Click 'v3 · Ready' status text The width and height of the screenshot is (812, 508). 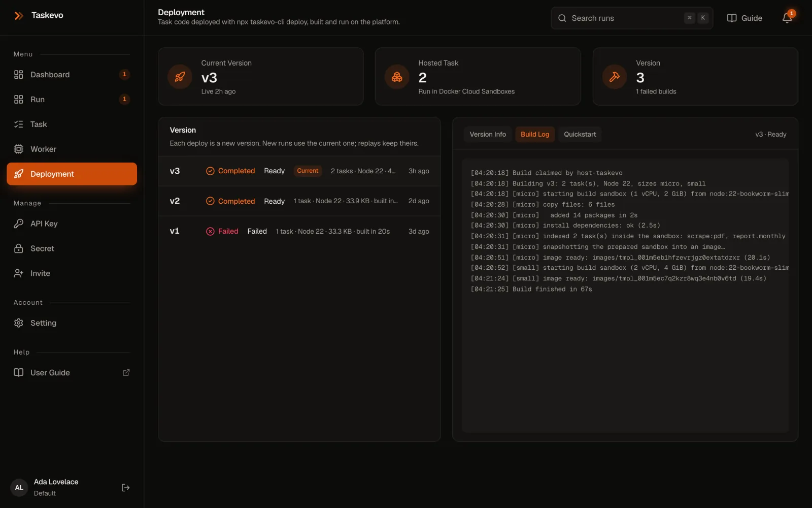(x=771, y=135)
